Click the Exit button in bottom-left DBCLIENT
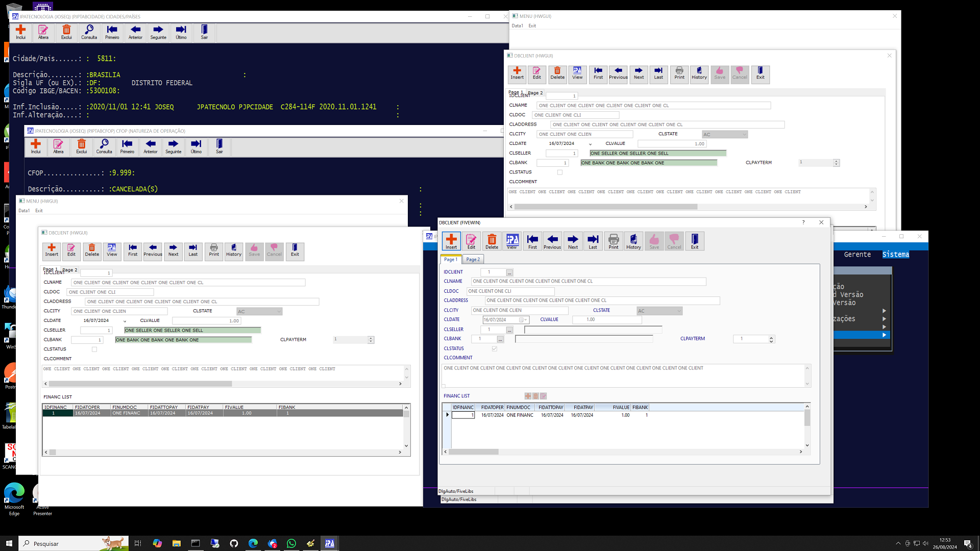This screenshot has height=551, width=980. coord(295,251)
